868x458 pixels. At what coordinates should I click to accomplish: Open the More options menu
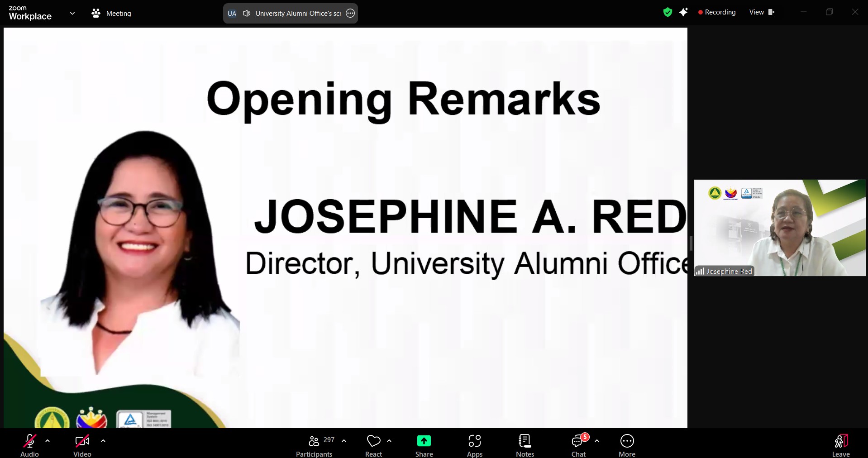pyautogui.click(x=627, y=446)
